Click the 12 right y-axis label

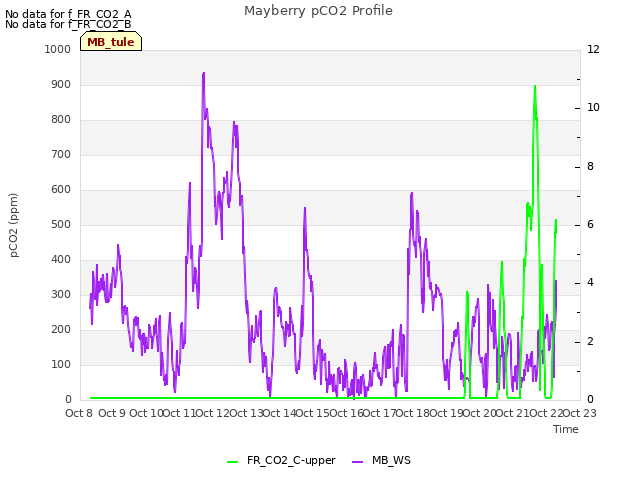coord(593,49)
